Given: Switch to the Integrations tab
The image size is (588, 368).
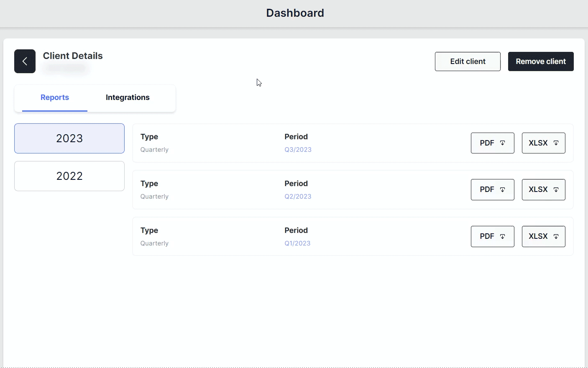Looking at the screenshot, I should [128, 98].
